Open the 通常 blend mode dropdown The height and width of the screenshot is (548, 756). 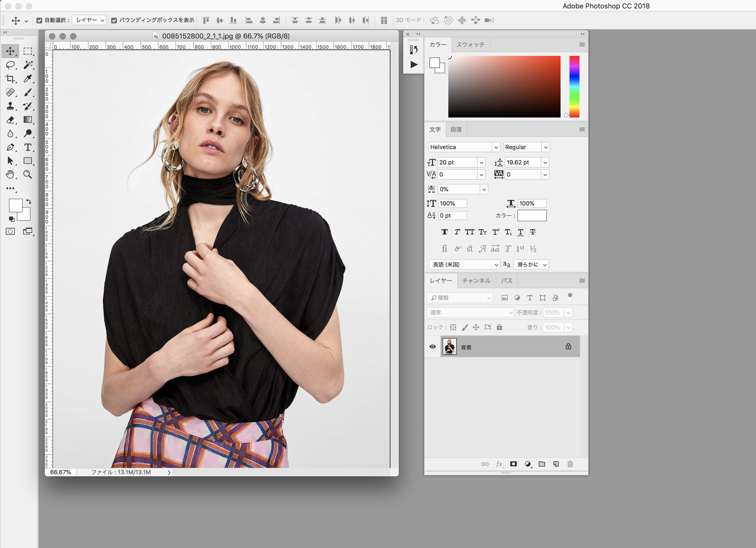pyautogui.click(x=470, y=312)
